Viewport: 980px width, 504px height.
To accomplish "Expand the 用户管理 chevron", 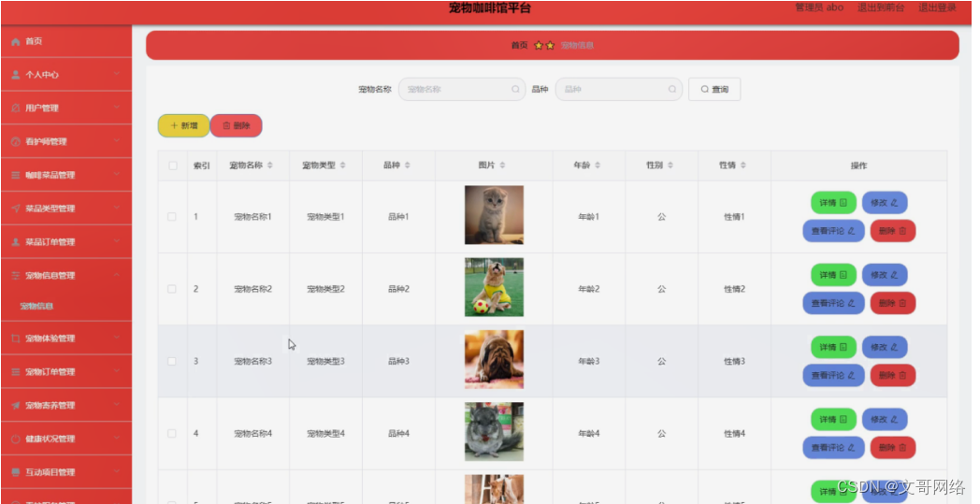I will pos(117,108).
